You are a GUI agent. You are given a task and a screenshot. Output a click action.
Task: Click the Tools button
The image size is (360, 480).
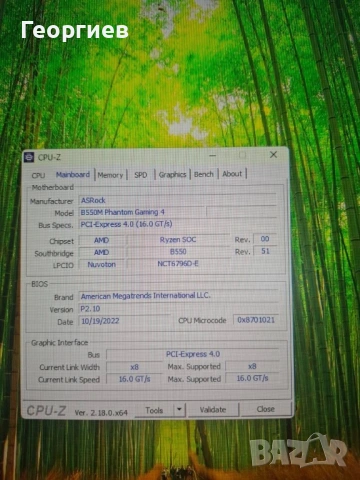[154, 410]
